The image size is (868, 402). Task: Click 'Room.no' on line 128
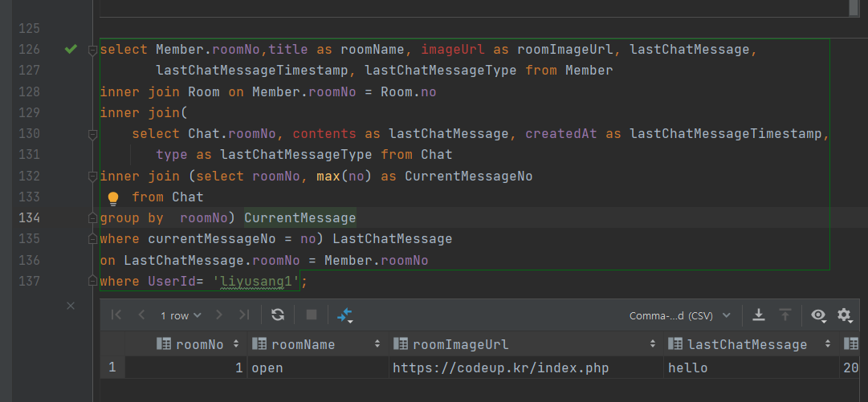[409, 91]
